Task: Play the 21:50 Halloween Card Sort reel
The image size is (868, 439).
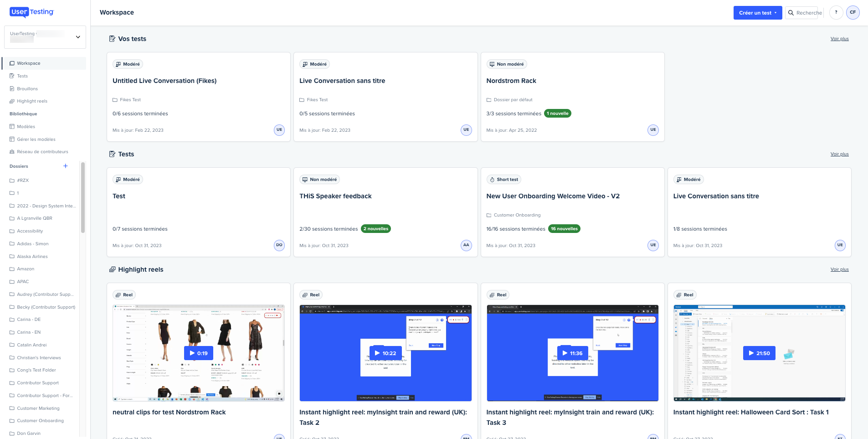Action: 759,353
